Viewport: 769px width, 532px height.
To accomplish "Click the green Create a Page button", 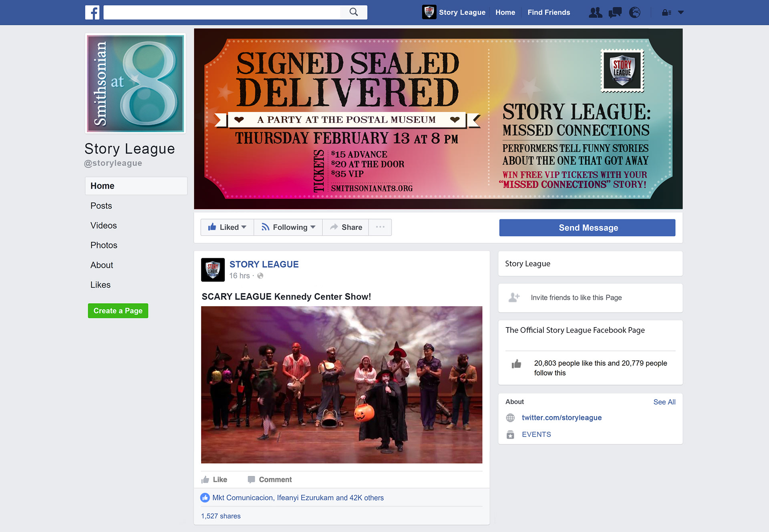I will (118, 311).
